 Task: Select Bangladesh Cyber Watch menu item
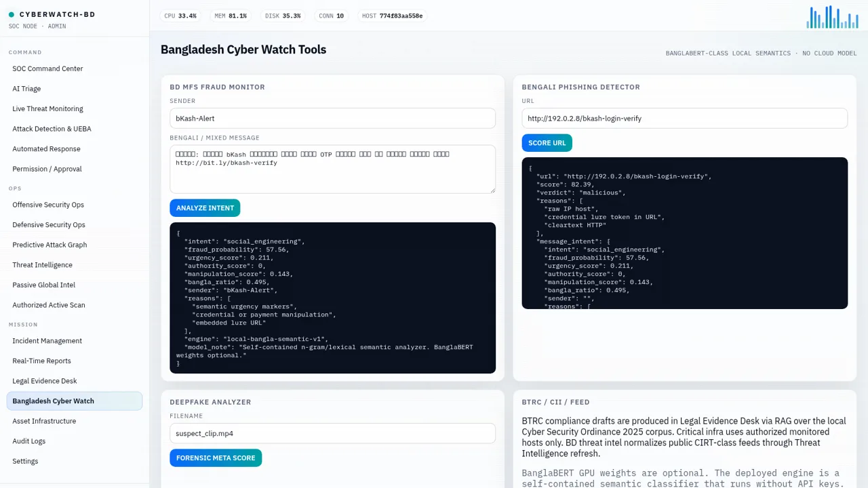(x=75, y=401)
